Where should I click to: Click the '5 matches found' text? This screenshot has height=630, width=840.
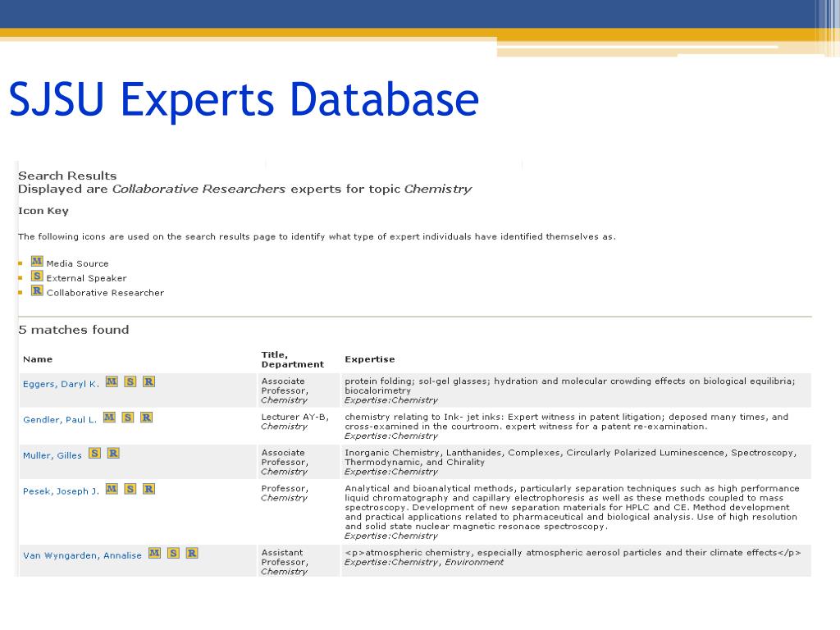pos(73,330)
